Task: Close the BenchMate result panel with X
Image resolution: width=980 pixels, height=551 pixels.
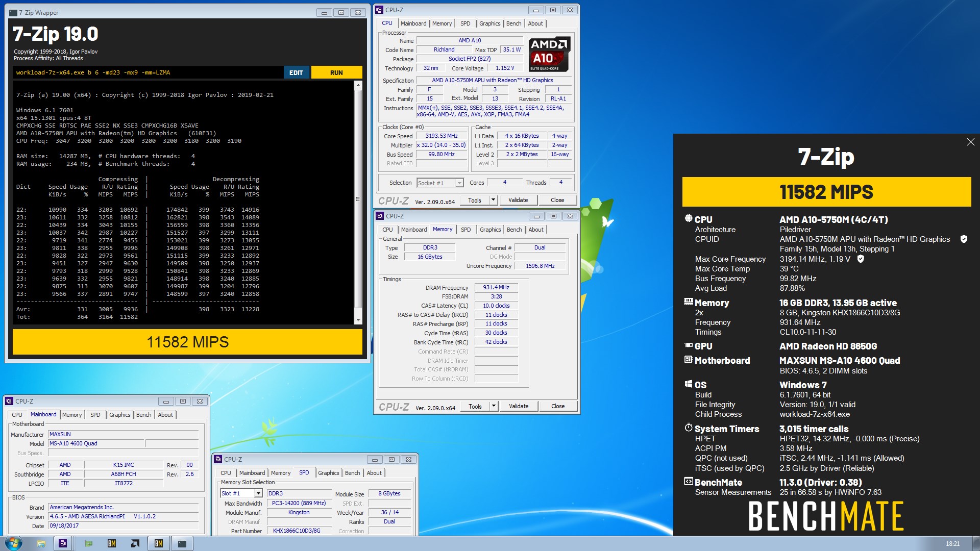Action: [970, 142]
